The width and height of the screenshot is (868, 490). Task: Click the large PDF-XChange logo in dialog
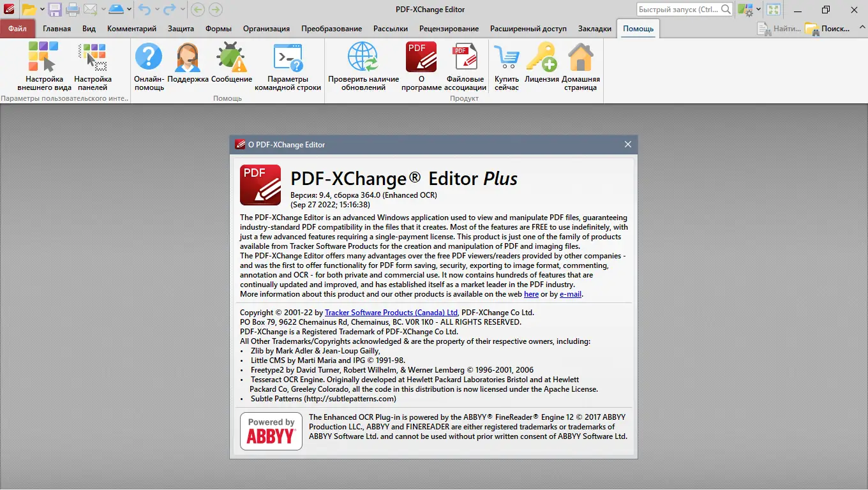[260, 185]
